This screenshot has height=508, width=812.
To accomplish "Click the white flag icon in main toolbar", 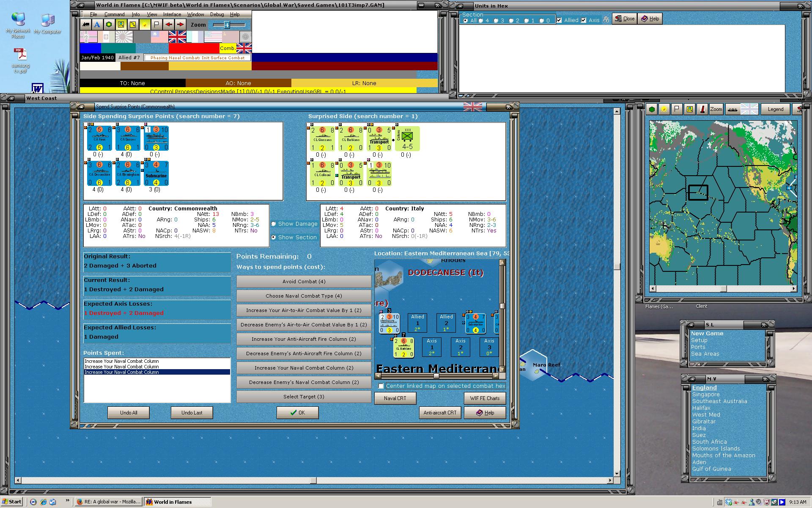I will tap(156, 25).
